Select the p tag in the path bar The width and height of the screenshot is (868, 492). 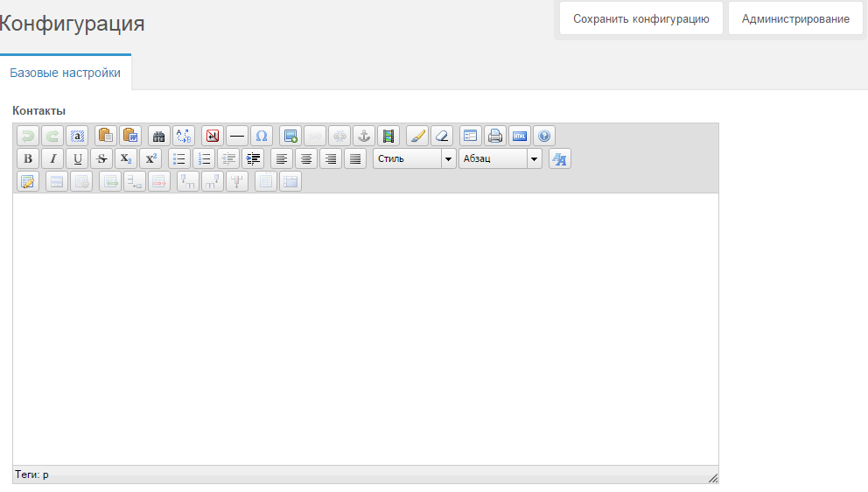click(46, 474)
